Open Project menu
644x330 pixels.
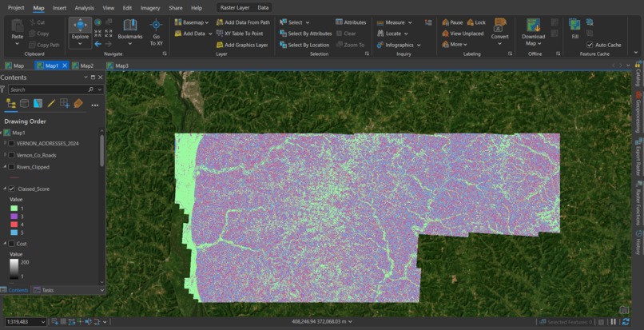click(16, 8)
